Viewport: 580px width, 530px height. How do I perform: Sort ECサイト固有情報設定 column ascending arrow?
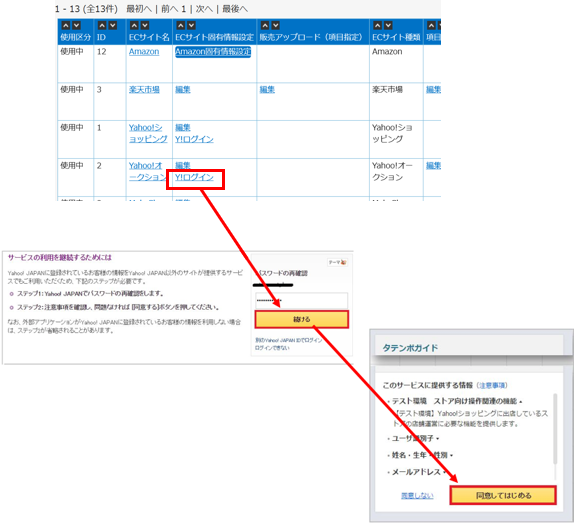click(x=181, y=25)
